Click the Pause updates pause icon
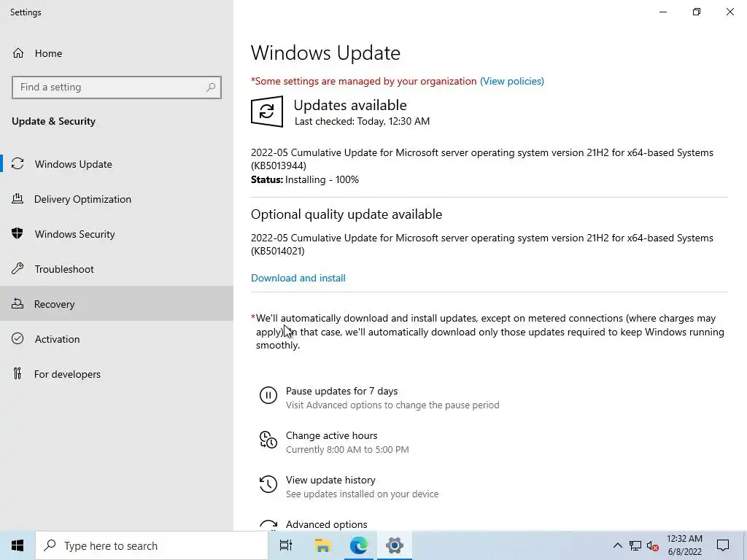This screenshot has height=560, width=747. pyautogui.click(x=268, y=395)
